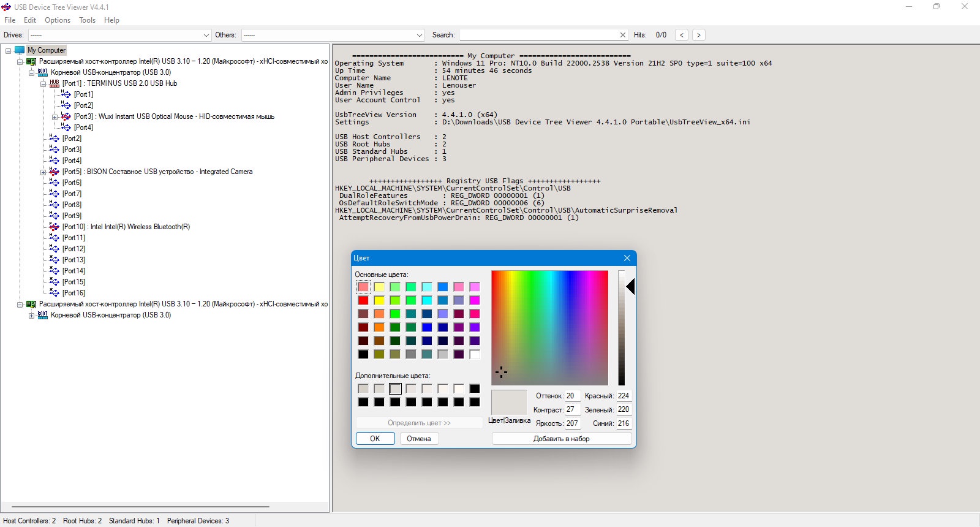Click the Intel Wireless Bluetooth device icon
Image resolution: width=980 pixels, height=527 pixels.
tap(55, 227)
